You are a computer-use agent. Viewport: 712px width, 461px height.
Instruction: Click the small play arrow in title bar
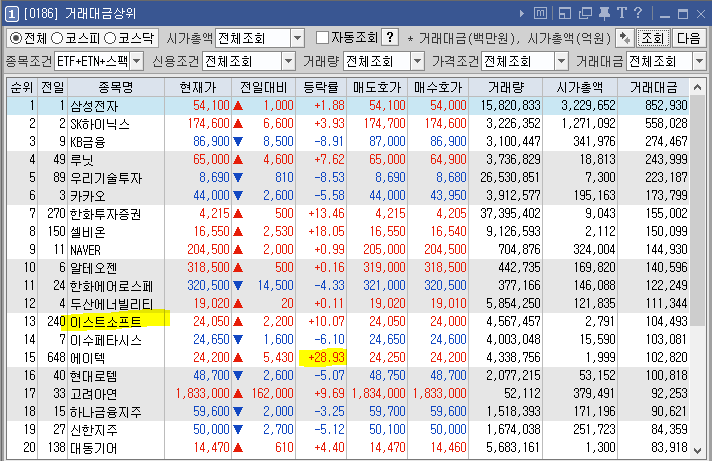[522, 14]
